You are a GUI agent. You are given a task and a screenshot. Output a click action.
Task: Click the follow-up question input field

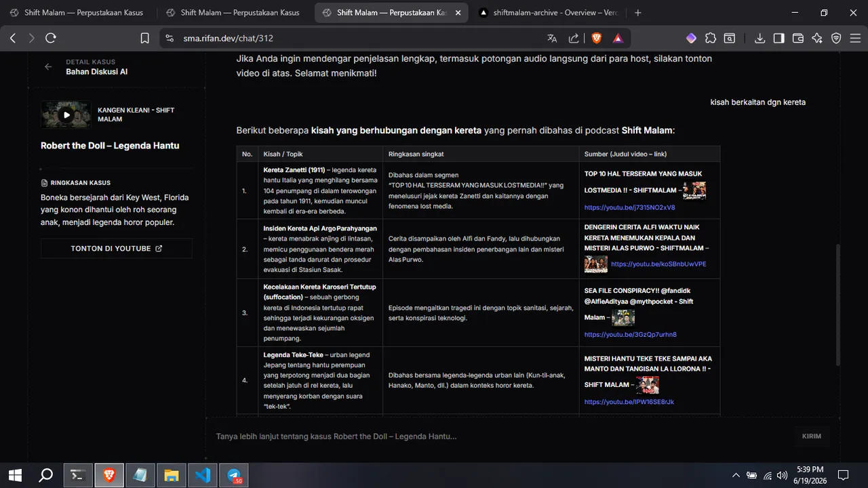(502, 436)
